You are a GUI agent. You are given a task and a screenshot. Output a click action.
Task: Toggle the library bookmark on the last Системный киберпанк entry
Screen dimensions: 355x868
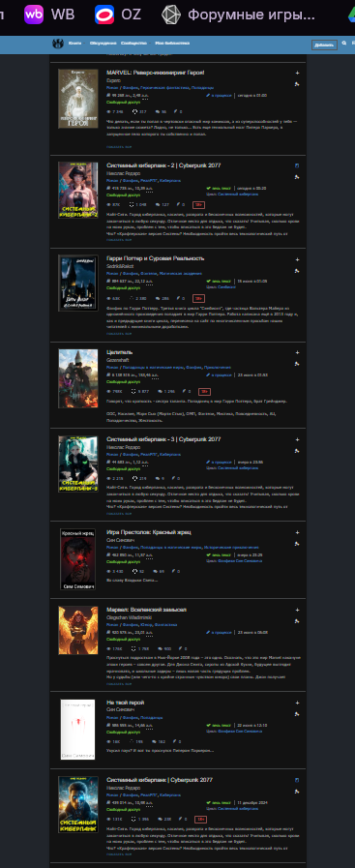(x=297, y=780)
